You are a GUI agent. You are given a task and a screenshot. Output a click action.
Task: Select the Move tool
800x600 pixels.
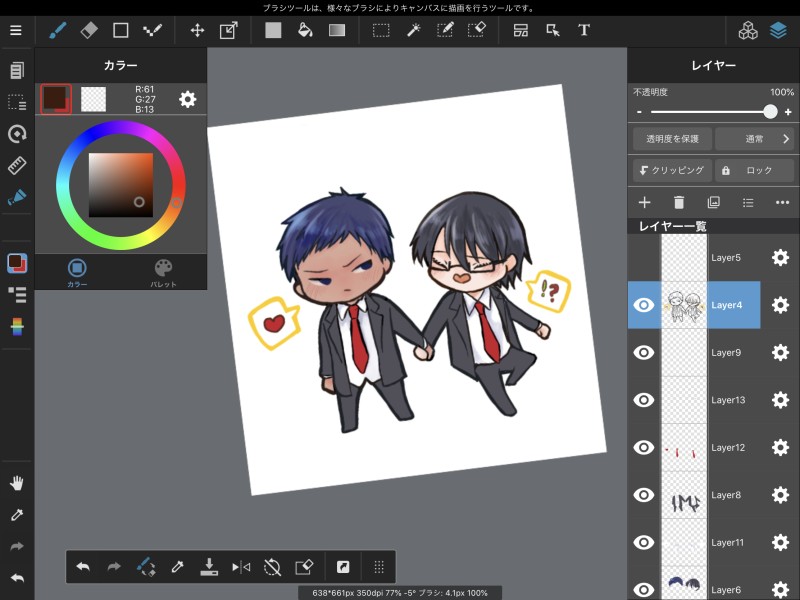[197, 31]
